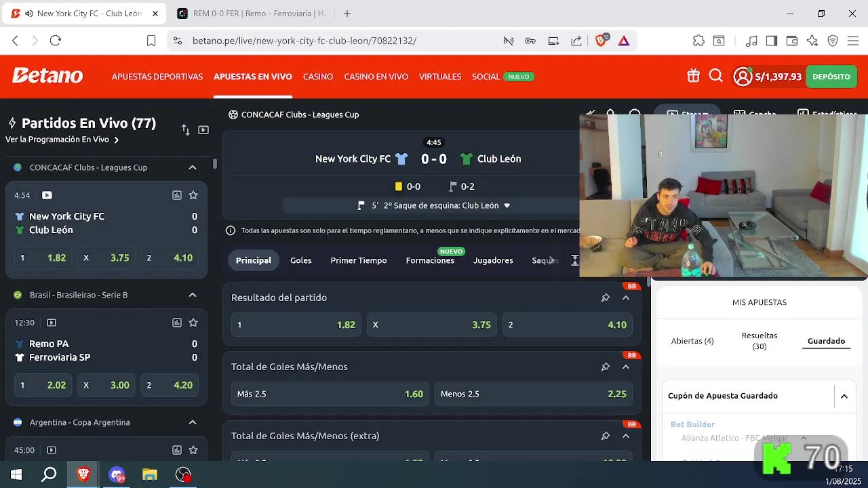Open Brave Rewards triangle icon

coord(624,41)
